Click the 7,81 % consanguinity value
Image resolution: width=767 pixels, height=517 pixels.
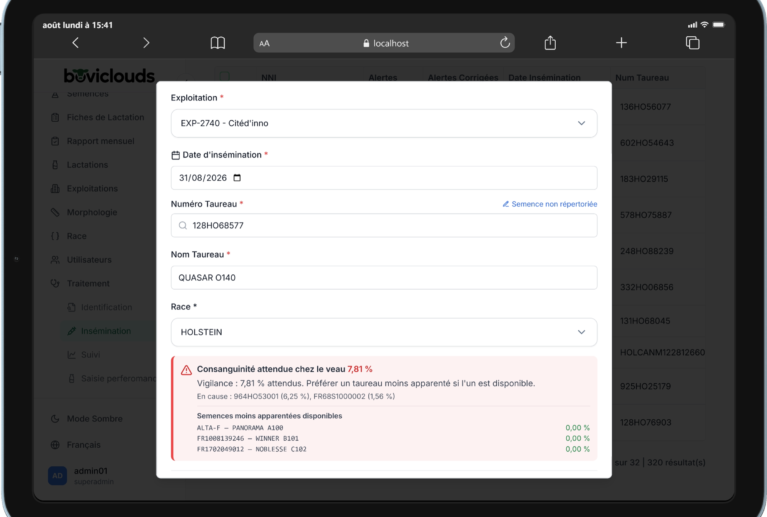(x=360, y=369)
